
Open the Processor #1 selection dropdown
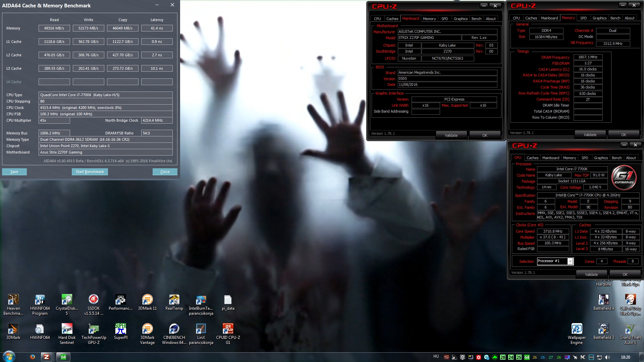555,261
